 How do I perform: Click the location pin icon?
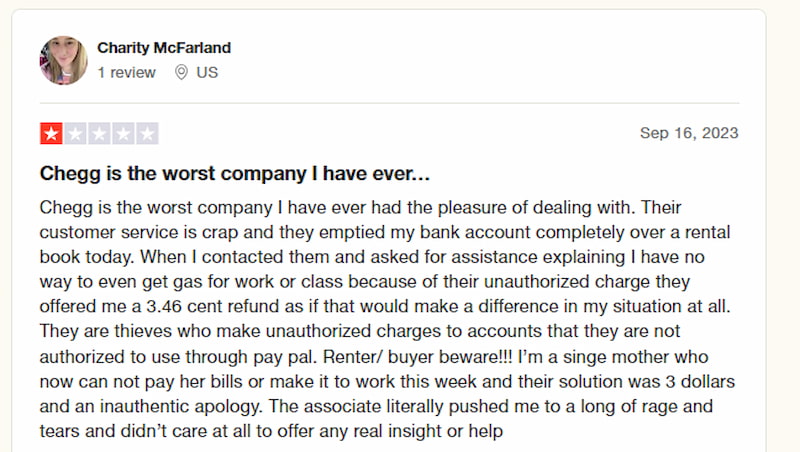181,72
